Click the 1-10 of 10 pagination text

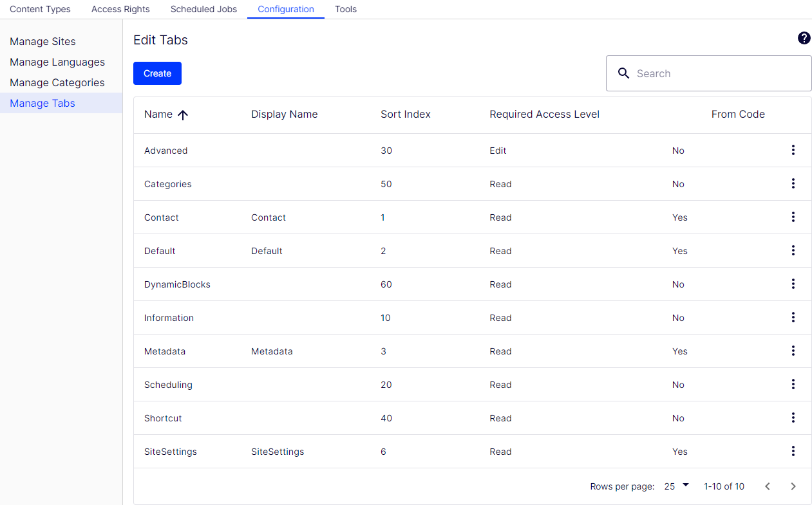(724, 486)
